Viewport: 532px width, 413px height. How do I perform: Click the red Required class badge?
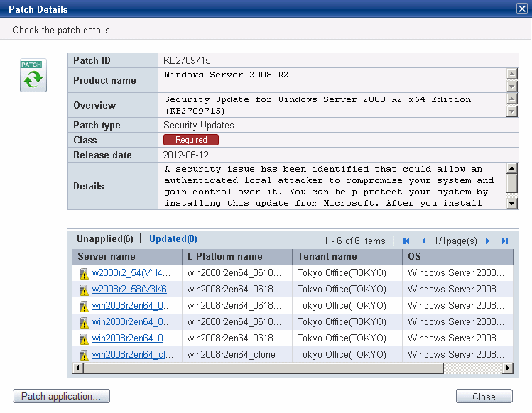[191, 140]
